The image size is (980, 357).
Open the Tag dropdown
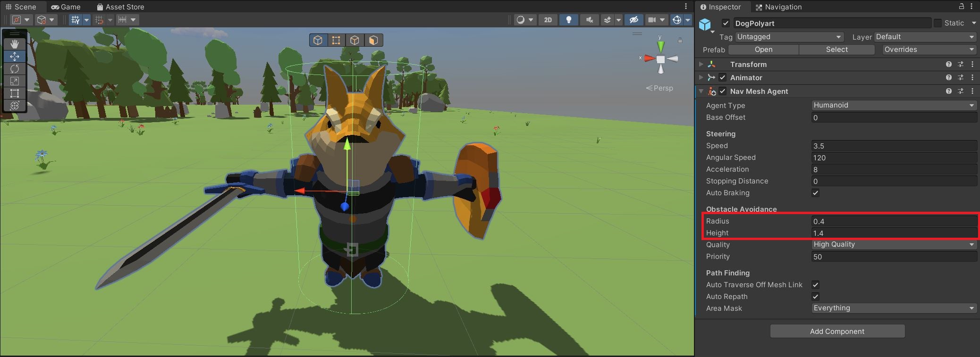click(x=789, y=37)
